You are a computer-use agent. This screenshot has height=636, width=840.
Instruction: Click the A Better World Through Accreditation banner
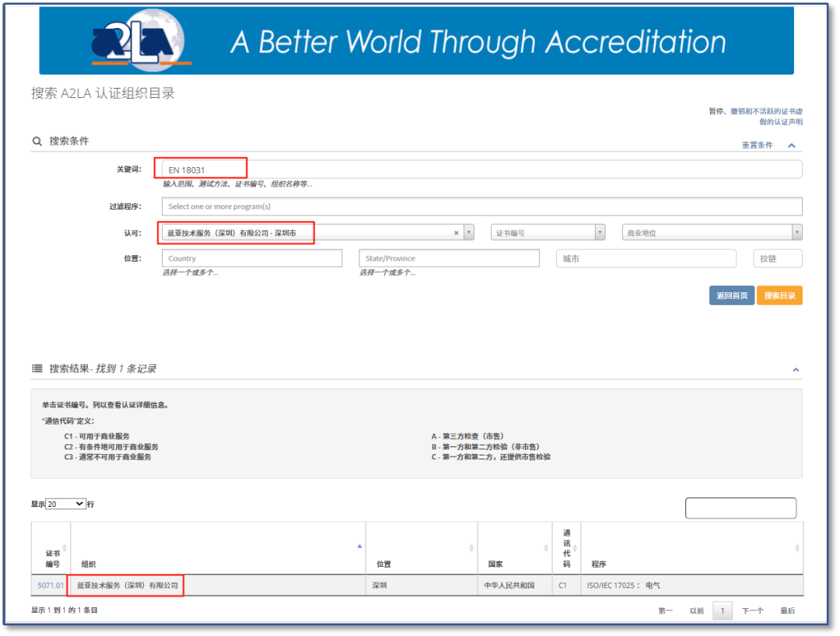416,40
